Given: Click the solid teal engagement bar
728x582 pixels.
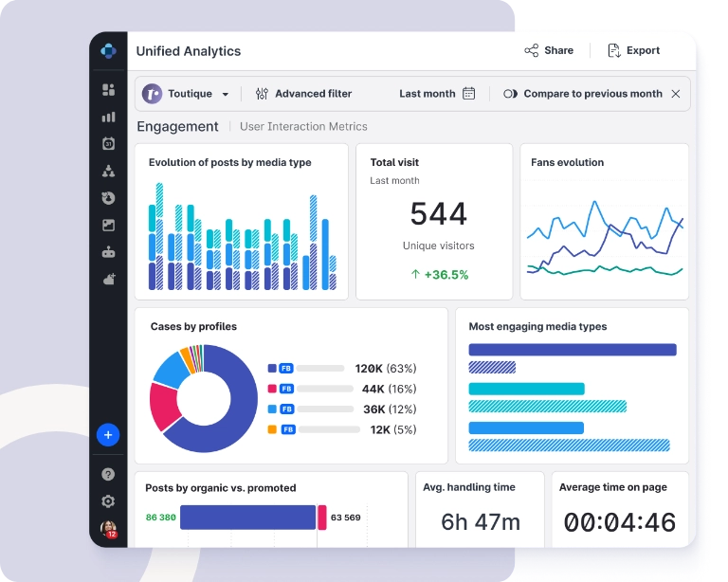Looking at the screenshot, I should coord(526,389).
